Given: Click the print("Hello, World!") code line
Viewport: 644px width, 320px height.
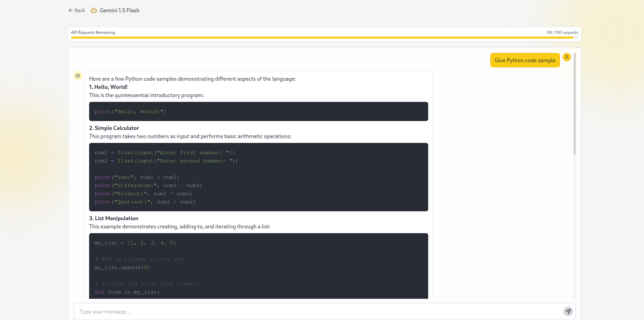Looking at the screenshot, I should [x=130, y=111].
